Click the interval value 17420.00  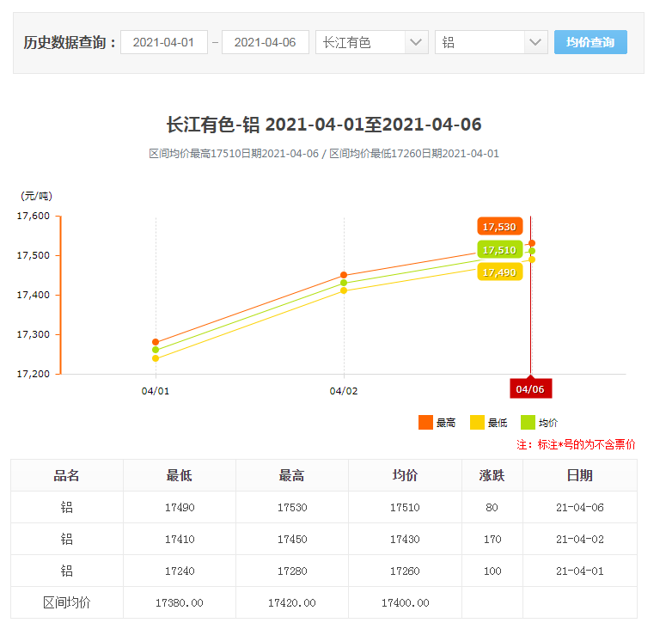coord(292,603)
